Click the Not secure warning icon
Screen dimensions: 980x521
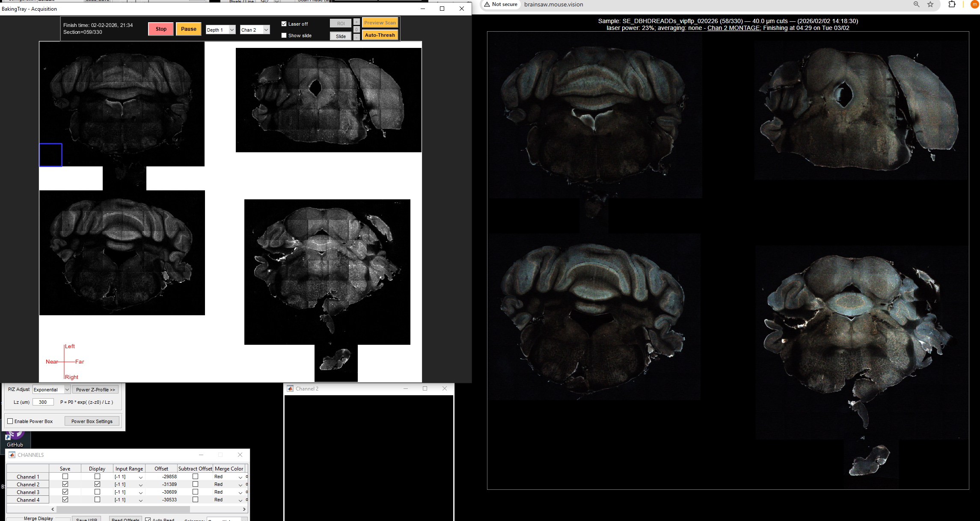[487, 4]
